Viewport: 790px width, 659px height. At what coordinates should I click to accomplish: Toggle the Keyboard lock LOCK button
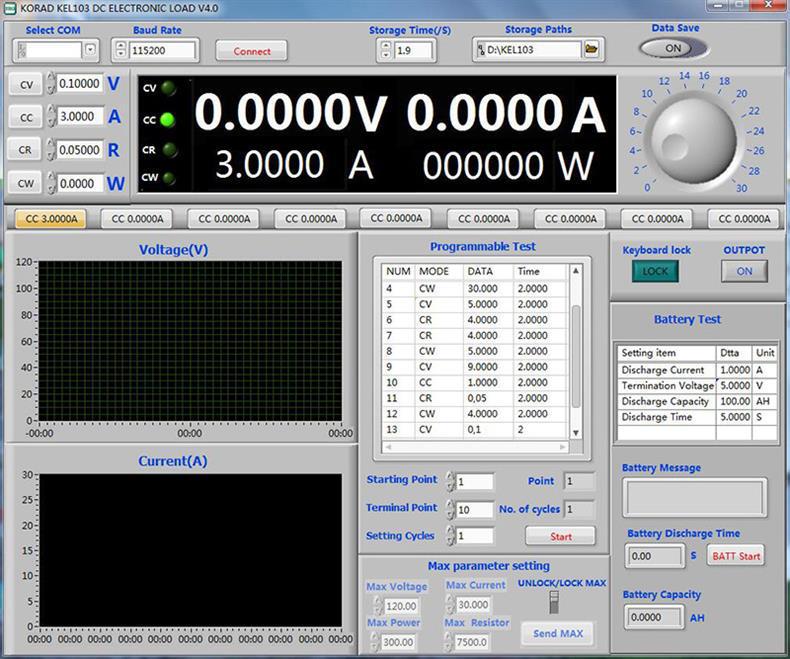pyautogui.click(x=655, y=271)
